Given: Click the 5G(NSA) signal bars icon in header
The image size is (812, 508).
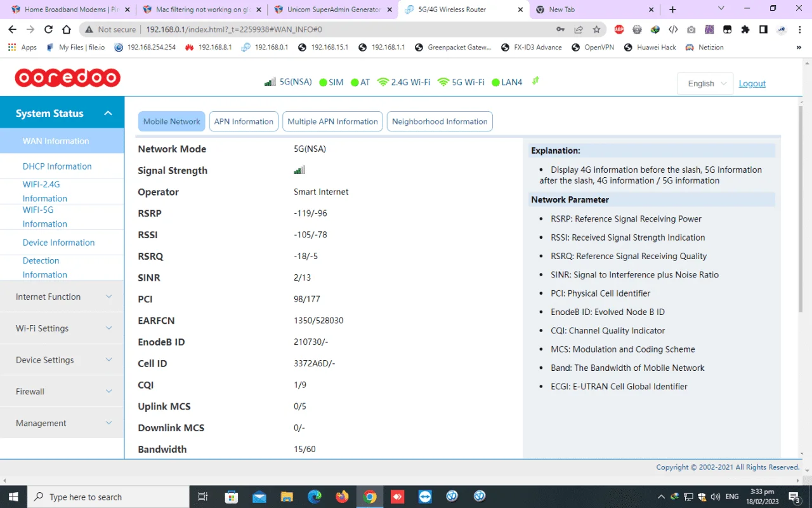Looking at the screenshot, I should [270, 82].
